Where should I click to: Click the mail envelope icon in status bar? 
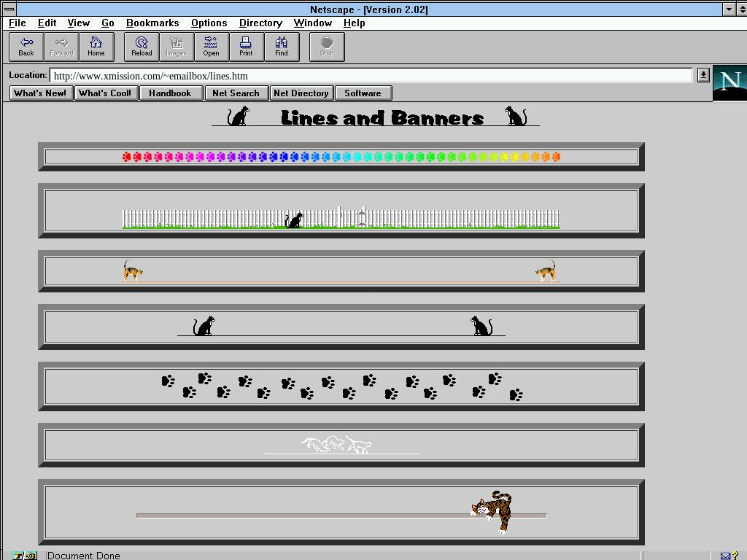(x=725, y=556)
